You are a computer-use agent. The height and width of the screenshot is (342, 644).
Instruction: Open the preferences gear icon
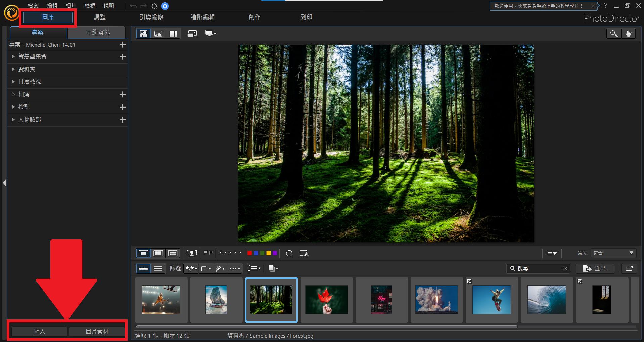tap(154, 6)
